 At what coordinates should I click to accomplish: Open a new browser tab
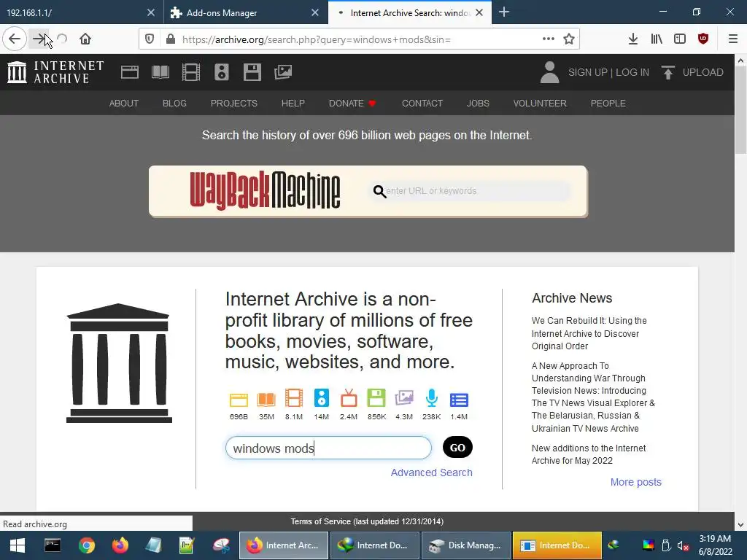[x=504, y=12]
